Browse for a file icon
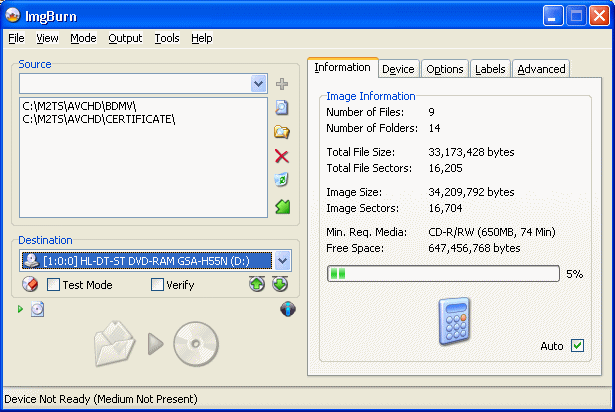The height and width of the screenshot is (412, 615). tap(282, 108)
